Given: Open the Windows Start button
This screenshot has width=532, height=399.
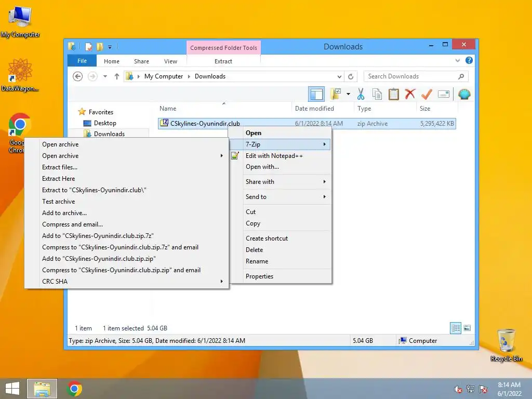Looking at the screenshot, I should click(12, 389).
